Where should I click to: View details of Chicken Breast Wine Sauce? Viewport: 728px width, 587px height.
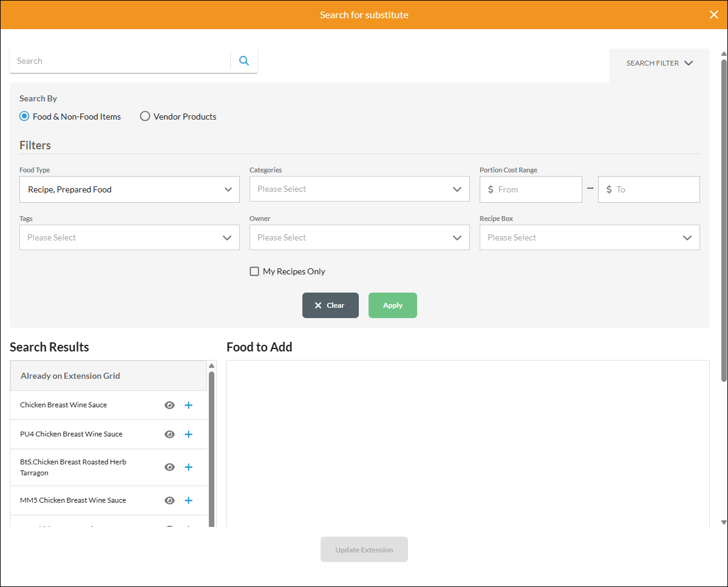[x=169, y=405]
